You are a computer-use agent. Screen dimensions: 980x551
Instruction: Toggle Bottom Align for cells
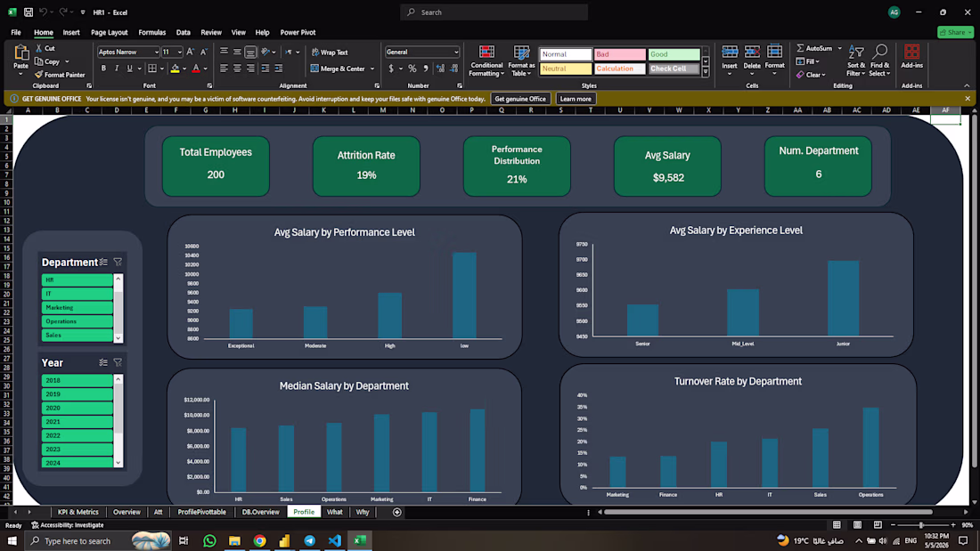coord(250,52)
